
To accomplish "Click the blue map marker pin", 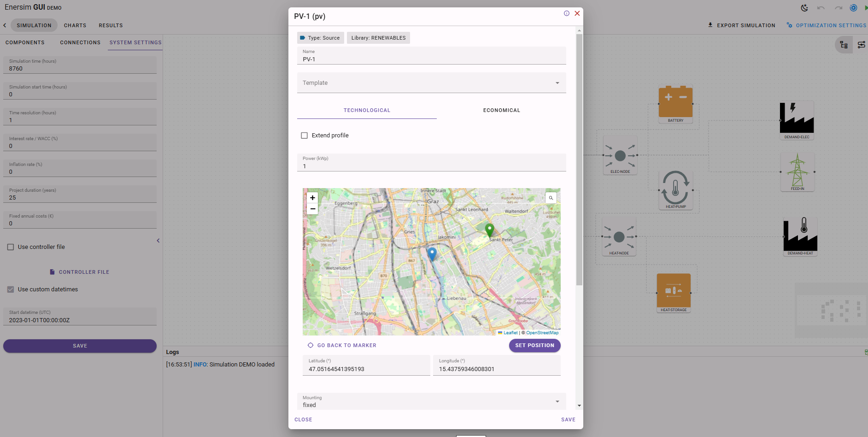I will pyautogui.click(x=432, y=254).
